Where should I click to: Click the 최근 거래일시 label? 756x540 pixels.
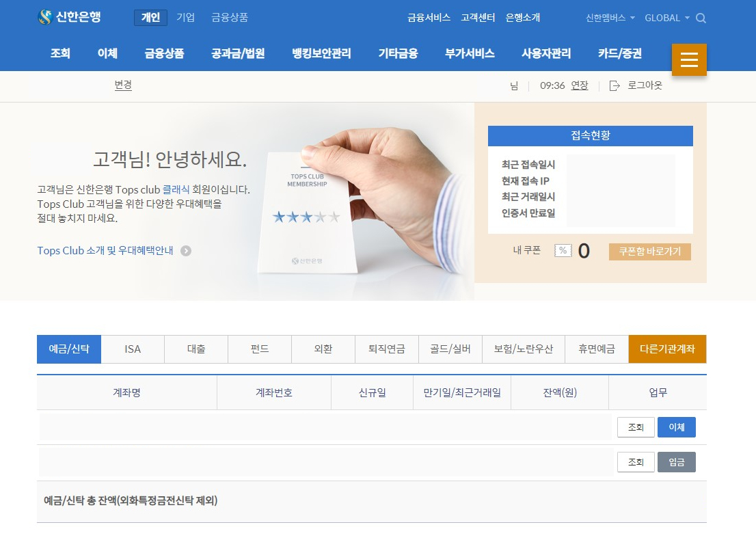click(528, 197)
